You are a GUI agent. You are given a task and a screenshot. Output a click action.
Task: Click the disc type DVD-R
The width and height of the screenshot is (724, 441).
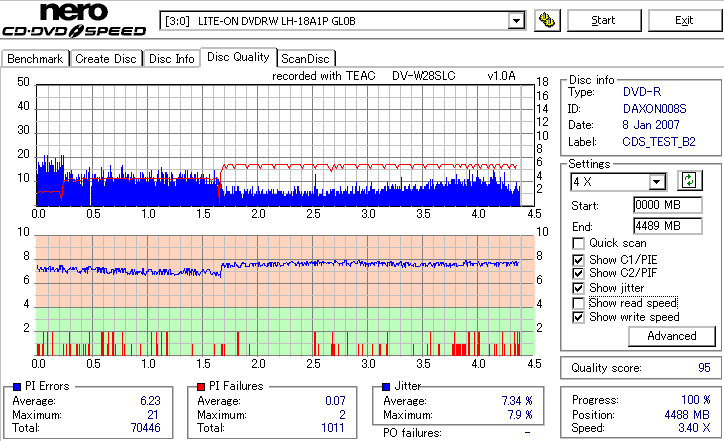point(642,91)
